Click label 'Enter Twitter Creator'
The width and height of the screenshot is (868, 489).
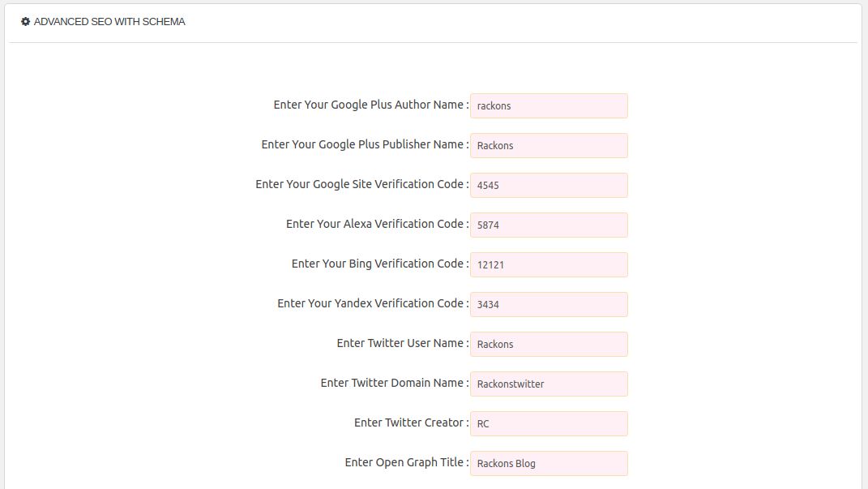411,423
